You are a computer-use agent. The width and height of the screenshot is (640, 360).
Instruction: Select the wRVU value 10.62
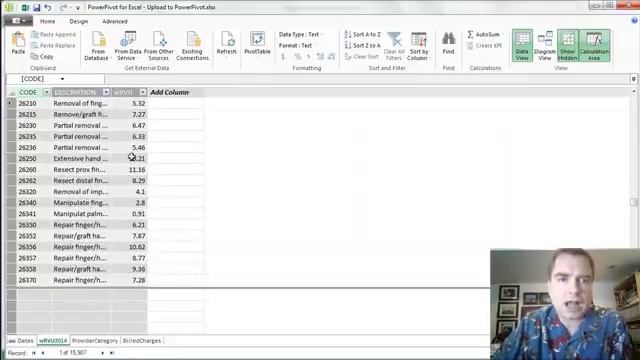click(129, 247)
